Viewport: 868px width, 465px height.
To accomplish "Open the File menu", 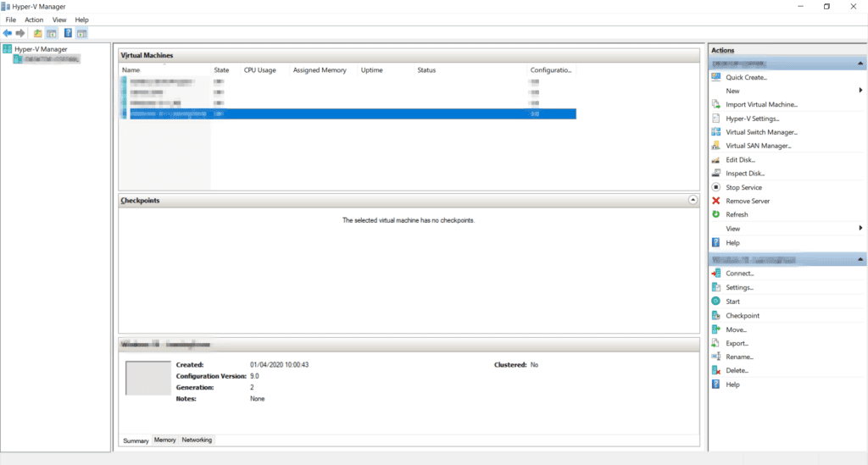I will coord(10,19).
